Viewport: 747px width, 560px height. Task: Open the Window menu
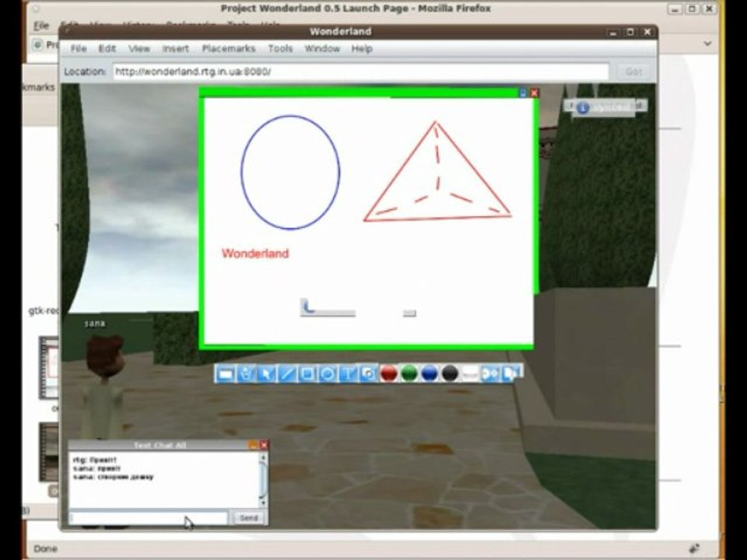(322, 48)
